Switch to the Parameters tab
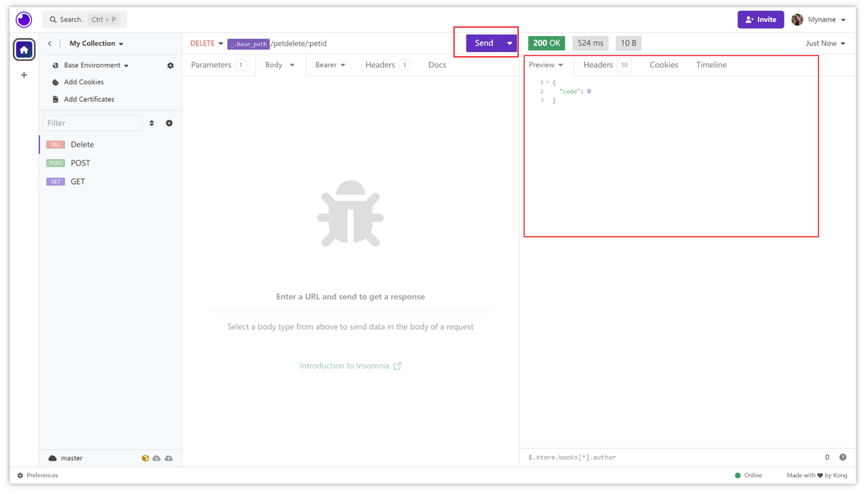Viewport: 868px width, 494px height. pyautogui.click(x=218, y=65)
